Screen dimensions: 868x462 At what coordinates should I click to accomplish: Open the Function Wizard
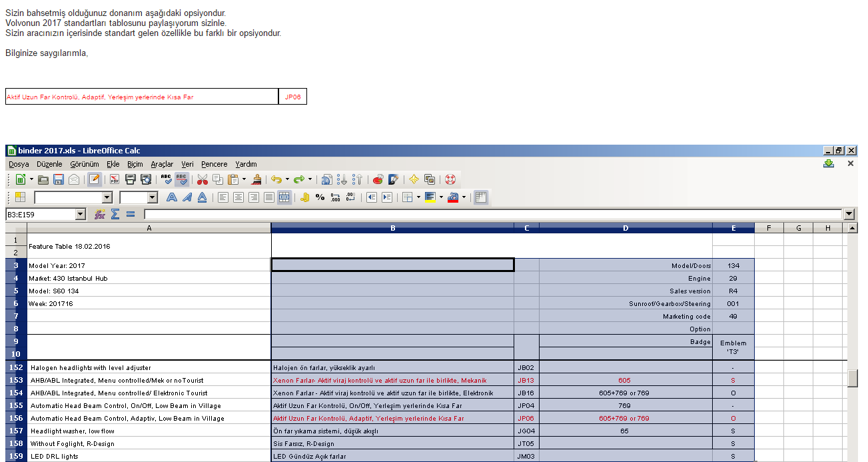pyautogui.click(x=100, y=215)
